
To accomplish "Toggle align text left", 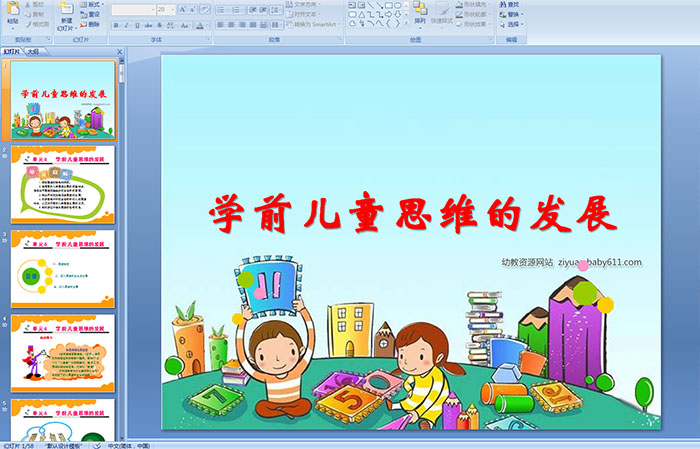I will tap(221, 25).
